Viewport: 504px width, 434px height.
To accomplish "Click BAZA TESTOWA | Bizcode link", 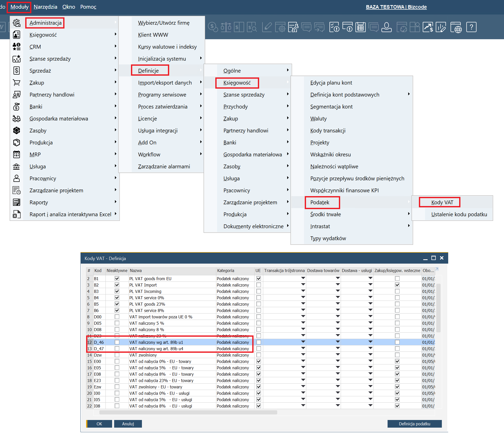I will coord(396,7).
